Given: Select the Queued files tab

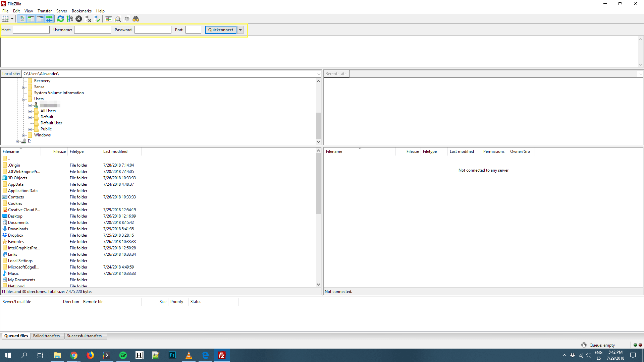Looking at the screenshot, I should coord(16,336).
